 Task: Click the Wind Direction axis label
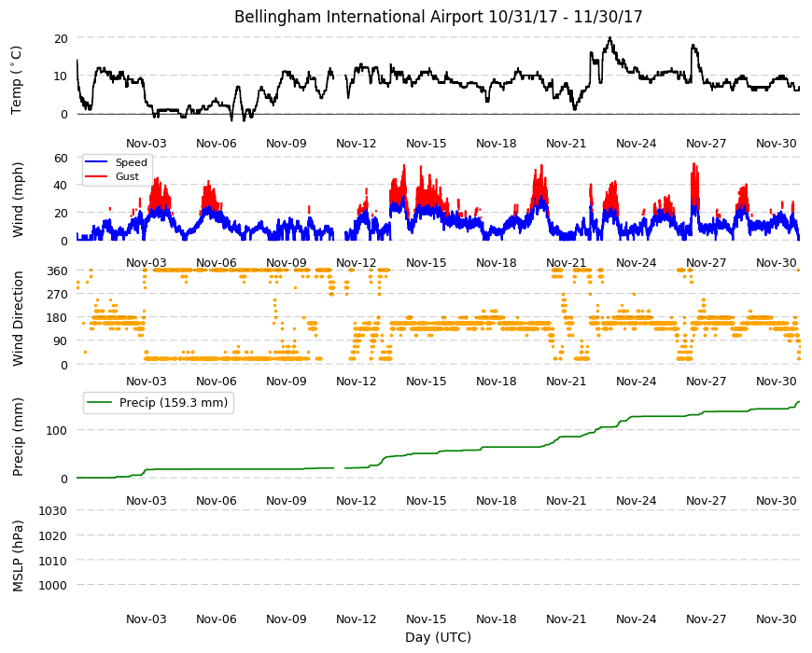click(x=18, y=318)
